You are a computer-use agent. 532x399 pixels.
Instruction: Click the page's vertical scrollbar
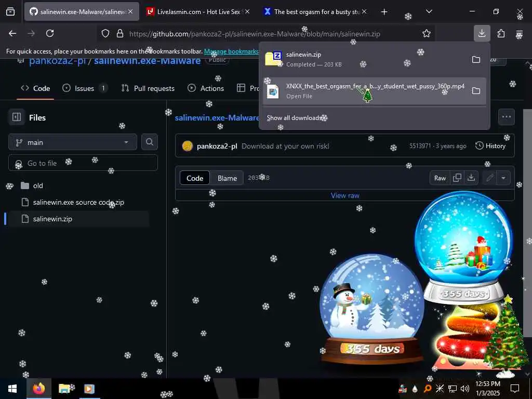click(x=528, y=223)
